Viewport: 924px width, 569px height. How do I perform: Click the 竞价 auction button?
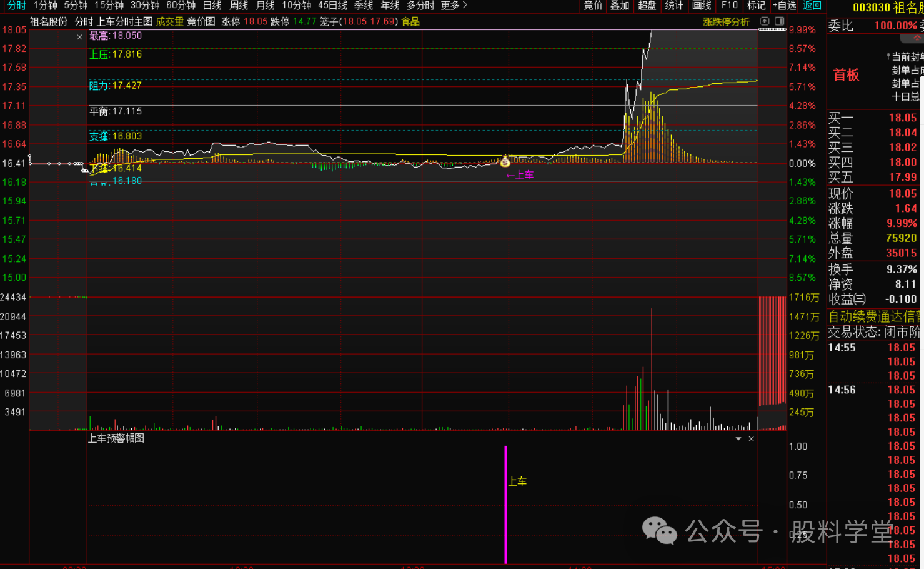coord(593,6)
